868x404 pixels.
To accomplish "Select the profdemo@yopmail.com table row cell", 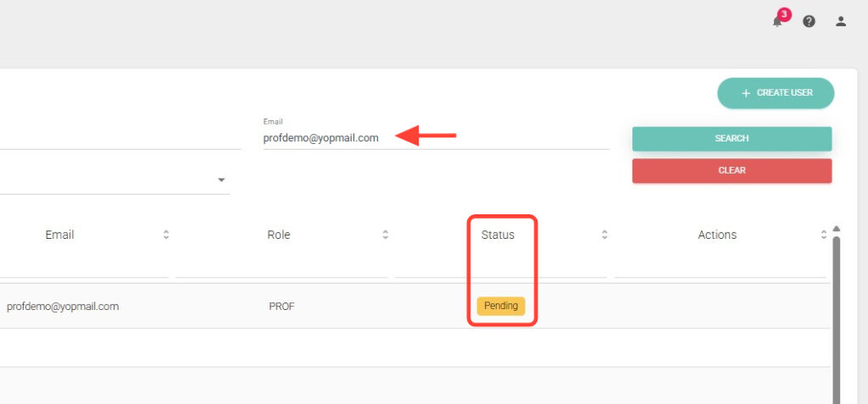I will click(x=63, y=307).
